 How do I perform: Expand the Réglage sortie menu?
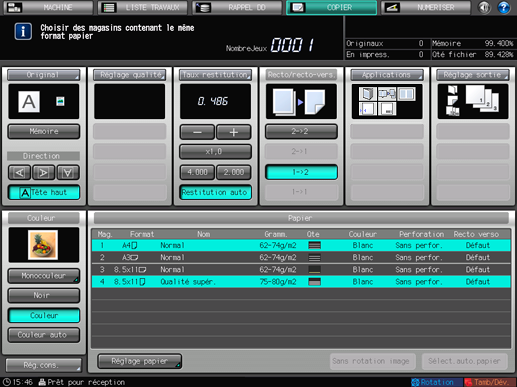(473, 75)
